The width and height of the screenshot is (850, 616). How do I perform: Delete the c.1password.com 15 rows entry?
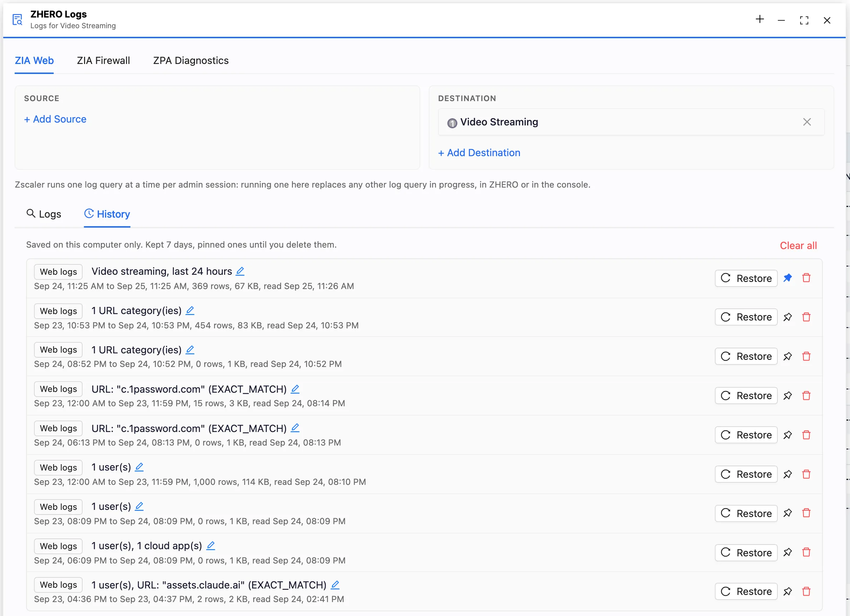click(806, 396)
